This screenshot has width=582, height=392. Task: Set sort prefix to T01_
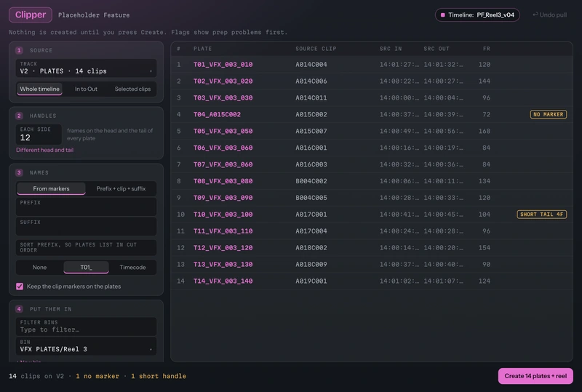(86, 268)
